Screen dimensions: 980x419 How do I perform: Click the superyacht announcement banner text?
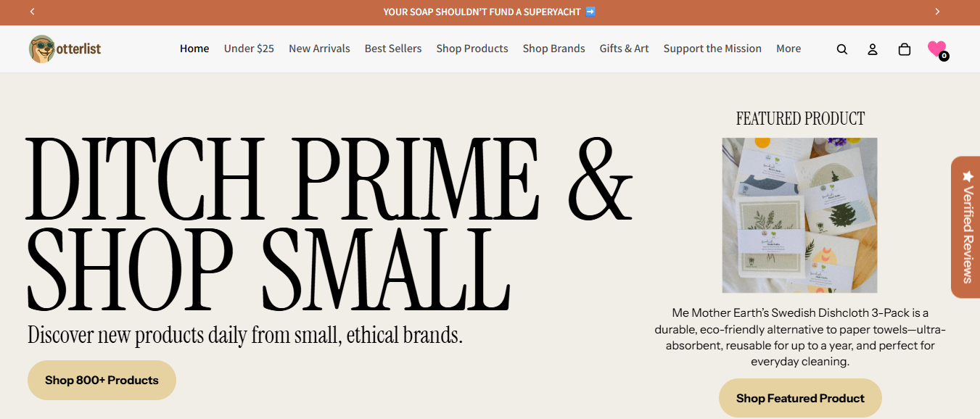tap(489, 12)
